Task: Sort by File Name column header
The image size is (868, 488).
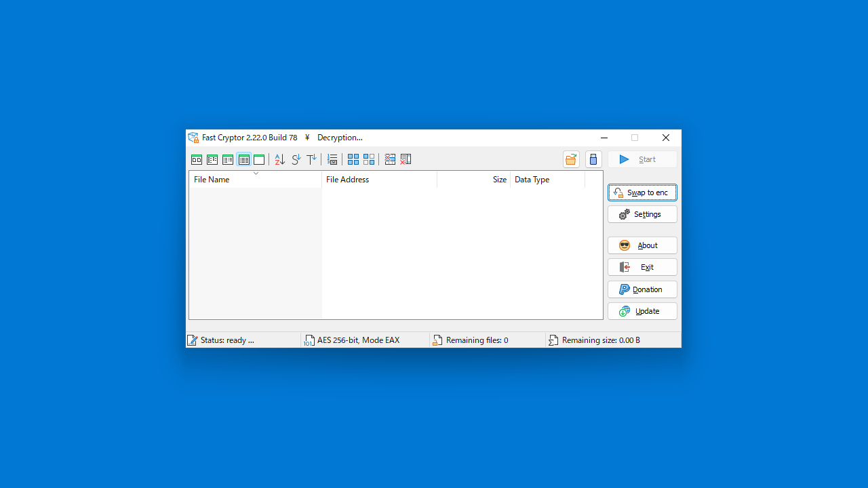Action: tap(256, 180)
